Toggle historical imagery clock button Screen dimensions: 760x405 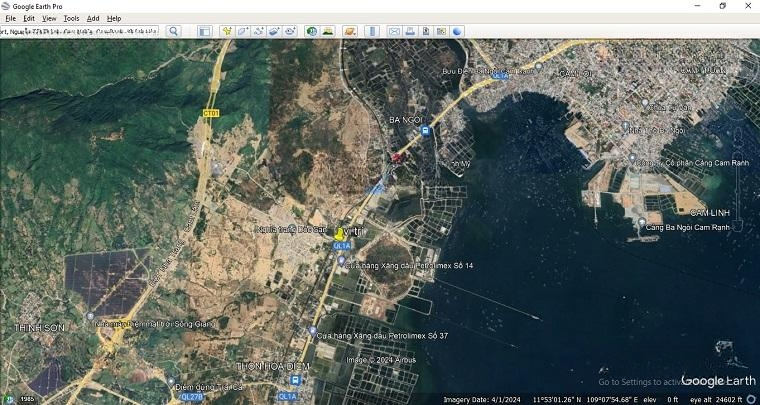tap(312, 31)
